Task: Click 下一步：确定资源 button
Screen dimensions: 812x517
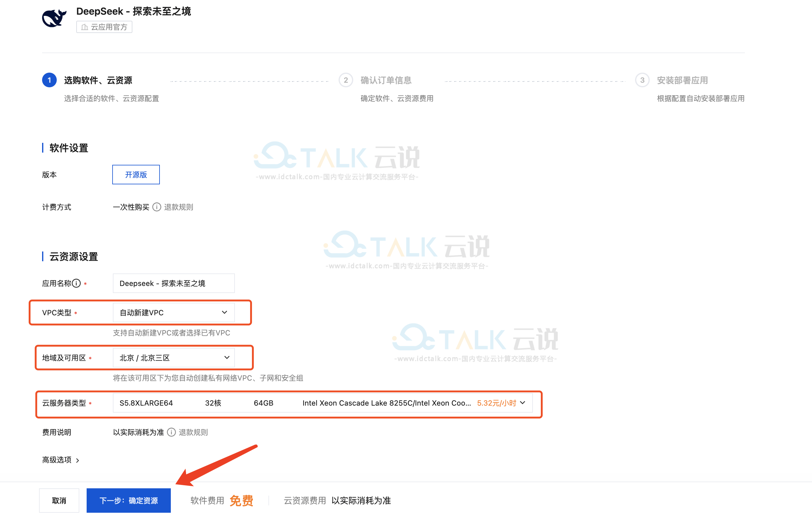Action: tap(128, 501)
